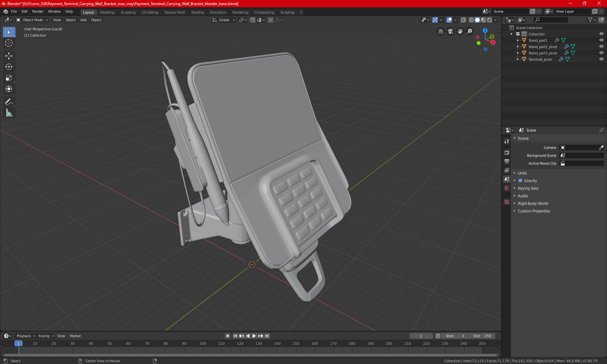Screen dimensions: 607x364
Task: Toggle camera view in viewport
Action: pyautogui.click(x=450, y=31)
